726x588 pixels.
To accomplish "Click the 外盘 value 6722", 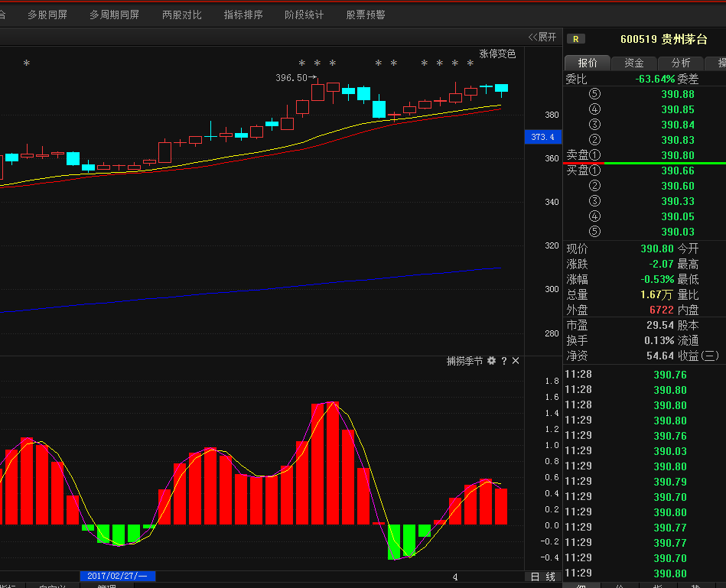I will click(661, 310).
